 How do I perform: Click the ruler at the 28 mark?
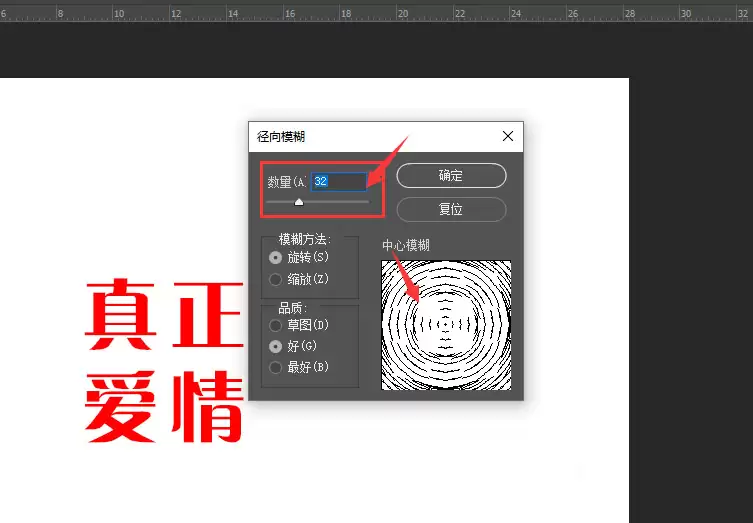[x=630, y=13]
